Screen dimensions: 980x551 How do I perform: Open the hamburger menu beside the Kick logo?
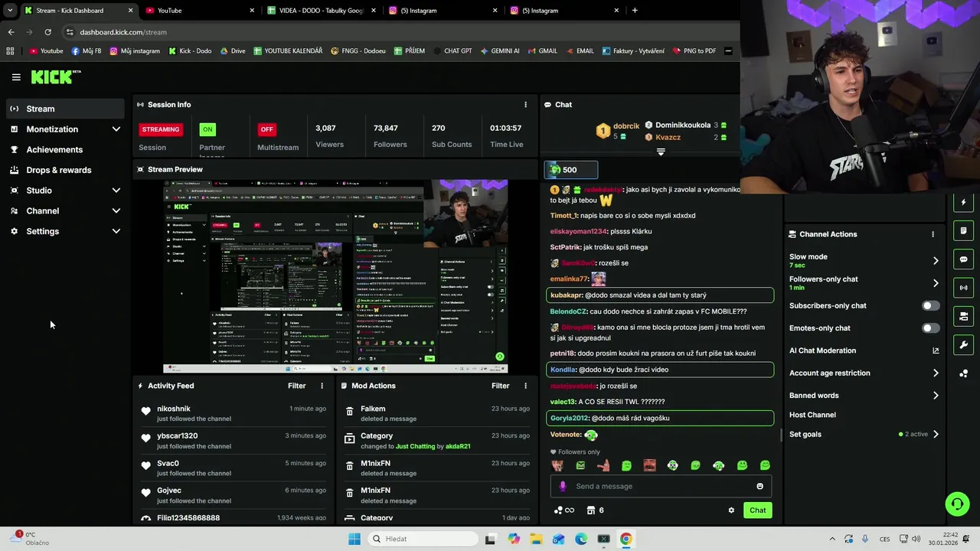coord(16,77)
